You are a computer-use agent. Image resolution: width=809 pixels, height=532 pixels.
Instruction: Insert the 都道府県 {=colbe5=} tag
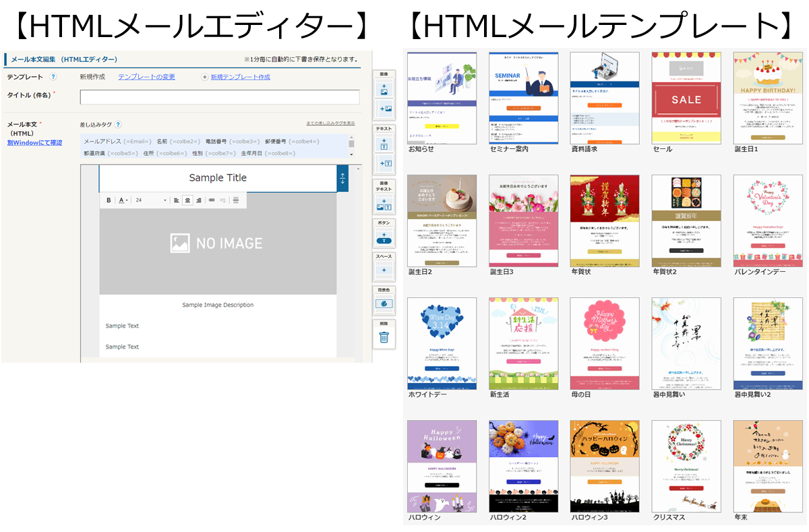(111, 154)
